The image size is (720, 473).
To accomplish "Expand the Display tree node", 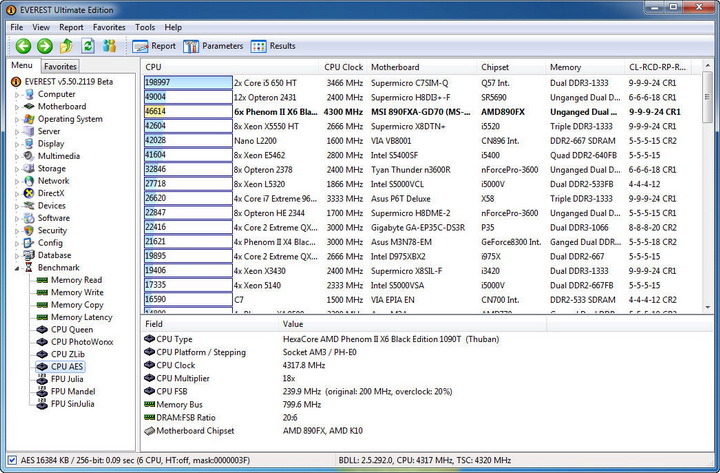I will (x=17, y=144).
